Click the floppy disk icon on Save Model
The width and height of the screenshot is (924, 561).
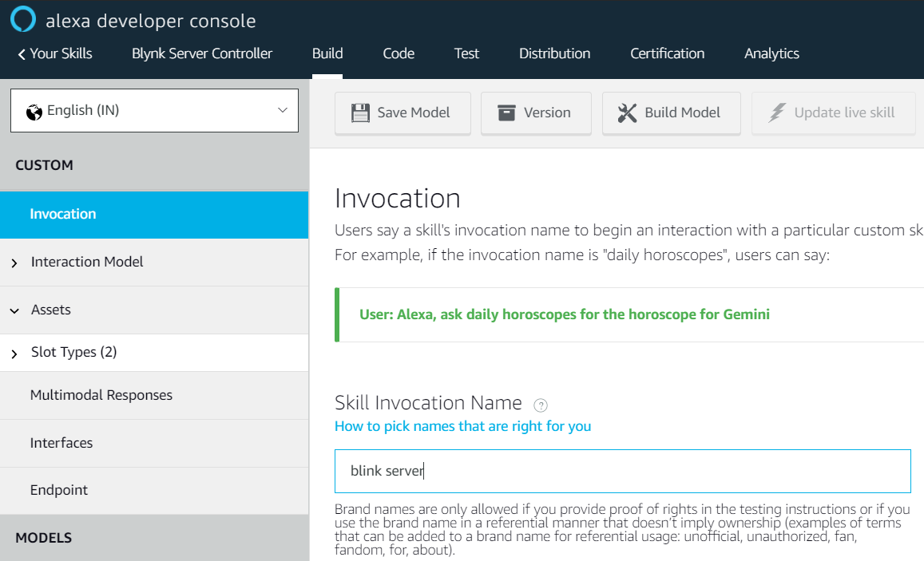coord(360,113)
